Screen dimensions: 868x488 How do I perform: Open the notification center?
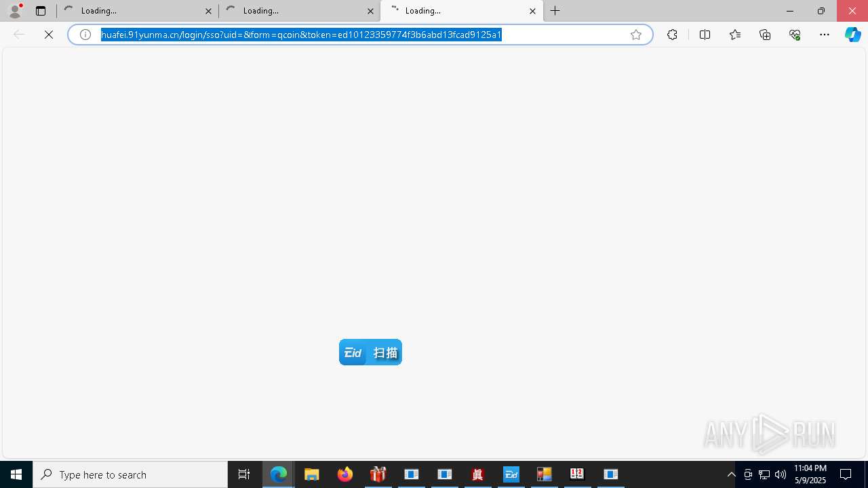[846, 474]
